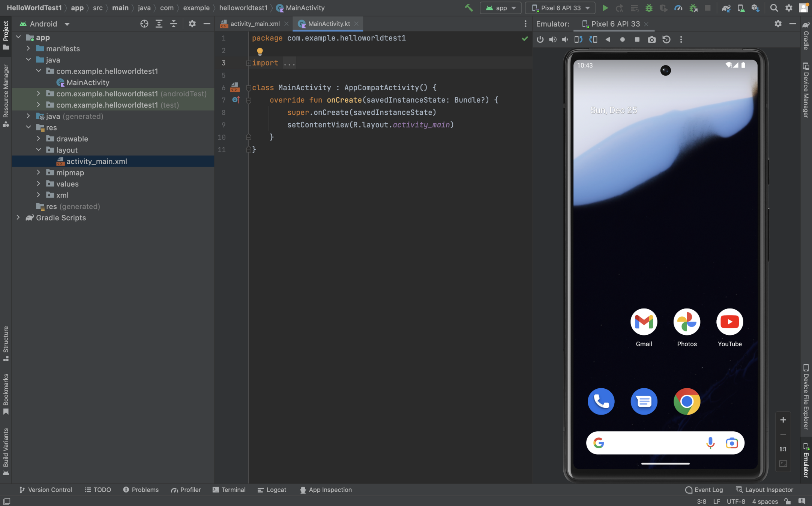812x506 pixels.
Task: Click the Debug app bug icon
Action: coord(649,8)
